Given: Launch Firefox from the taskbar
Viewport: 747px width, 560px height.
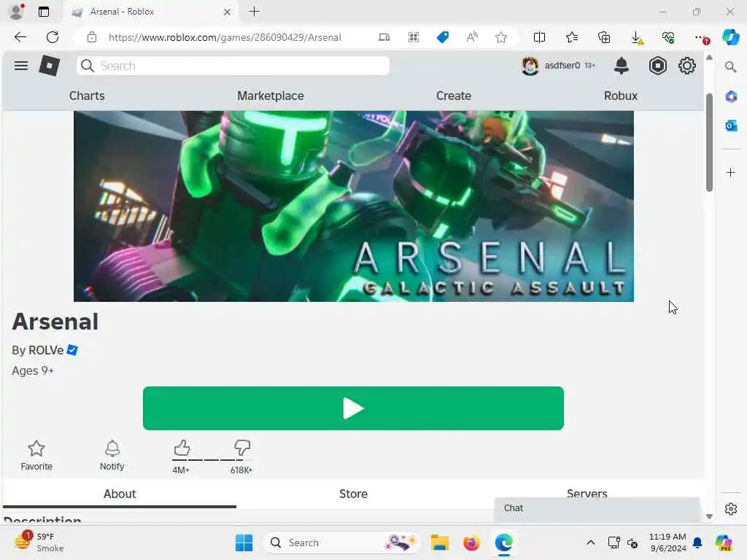Looking at the screenshot, I should (471, 542).
